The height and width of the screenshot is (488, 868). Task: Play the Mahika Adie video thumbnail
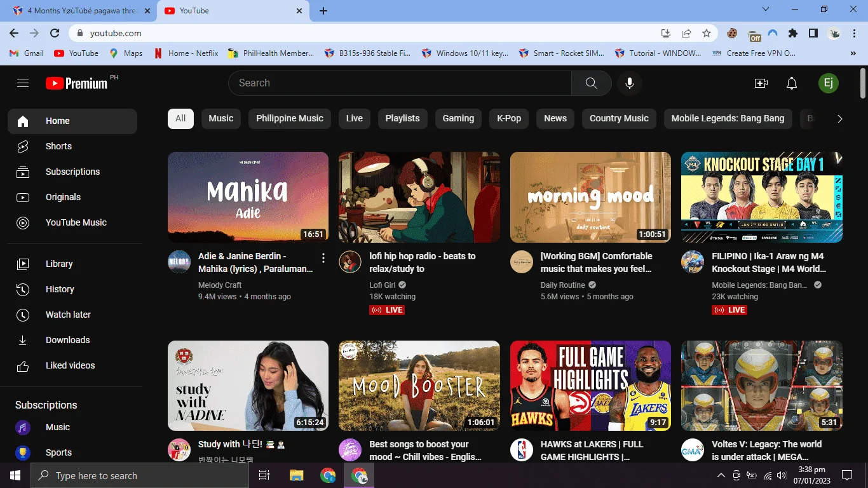[x=248, y=197]
